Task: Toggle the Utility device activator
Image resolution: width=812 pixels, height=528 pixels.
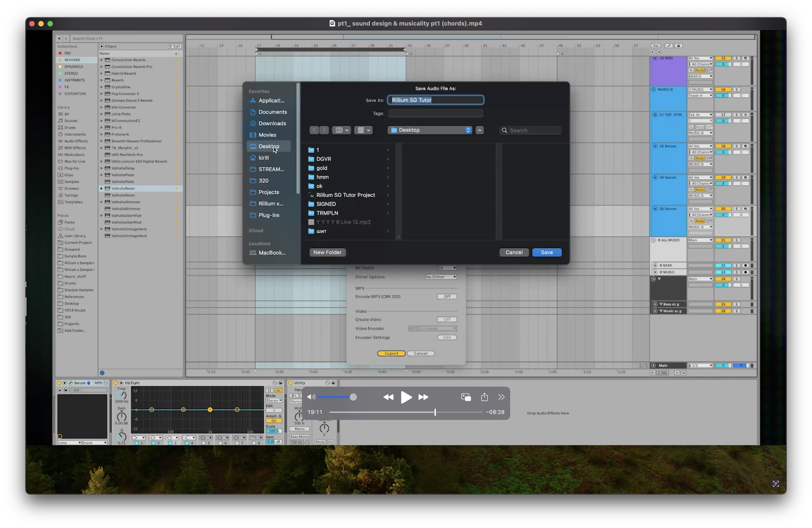Action: tap(291, 383)
